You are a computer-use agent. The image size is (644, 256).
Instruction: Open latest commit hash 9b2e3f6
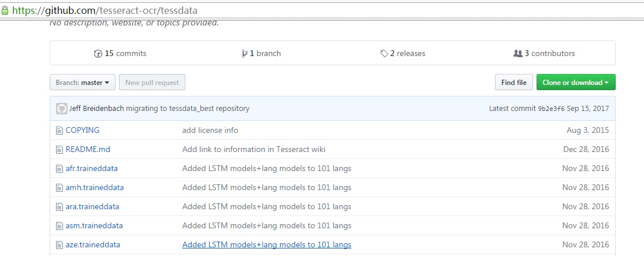coord(551,109)
